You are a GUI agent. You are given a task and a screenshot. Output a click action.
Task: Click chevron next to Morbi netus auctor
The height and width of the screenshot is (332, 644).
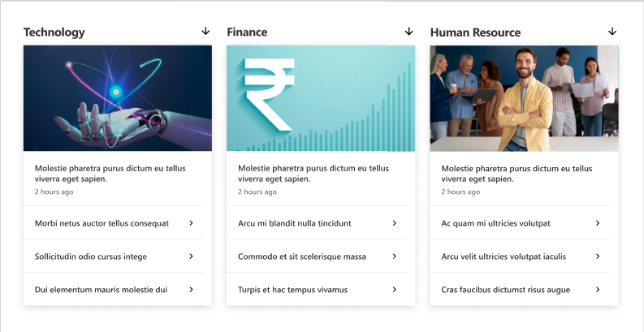point(191,223)
